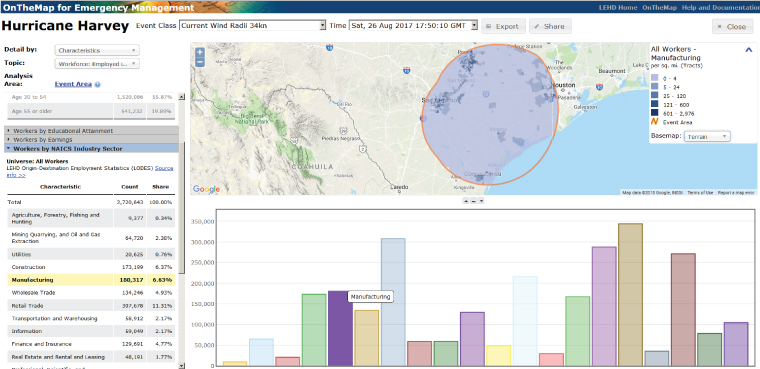Collapse the map legend with chevron icon
Image resolution: width=760 pixels, height=369 pixels.
tap(748, 49)
